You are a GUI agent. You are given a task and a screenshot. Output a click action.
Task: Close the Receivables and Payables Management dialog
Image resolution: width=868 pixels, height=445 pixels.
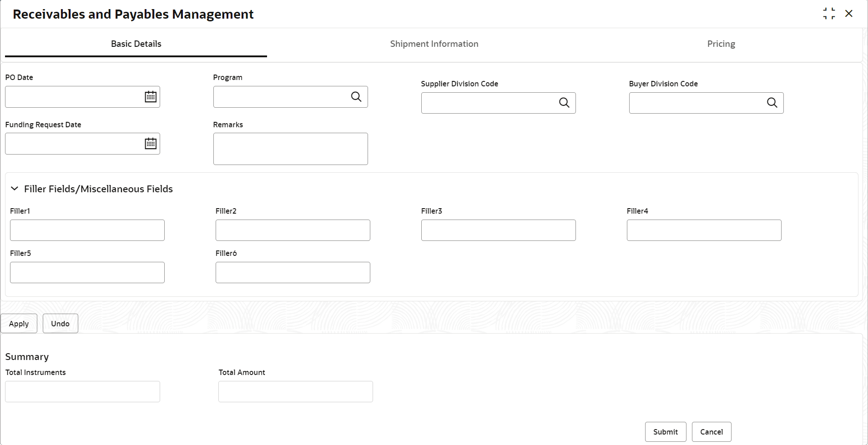(x=849, y=14)
